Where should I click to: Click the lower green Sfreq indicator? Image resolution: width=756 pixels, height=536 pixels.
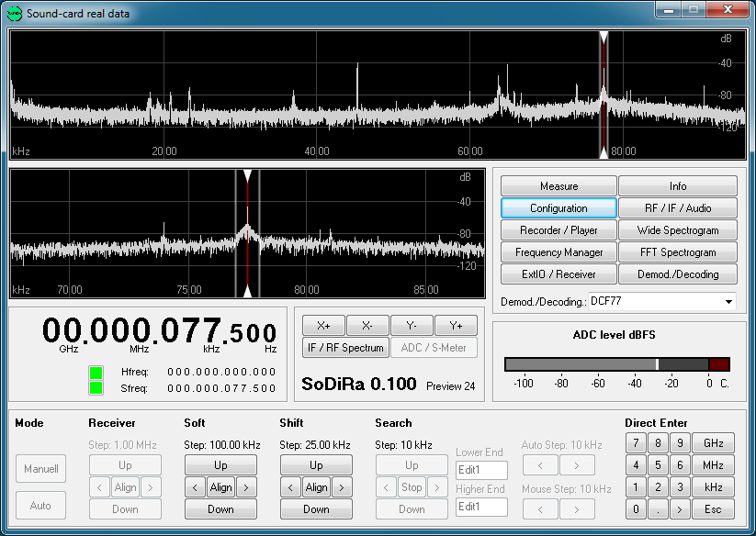pyautogui.click(x=96, y=387)
